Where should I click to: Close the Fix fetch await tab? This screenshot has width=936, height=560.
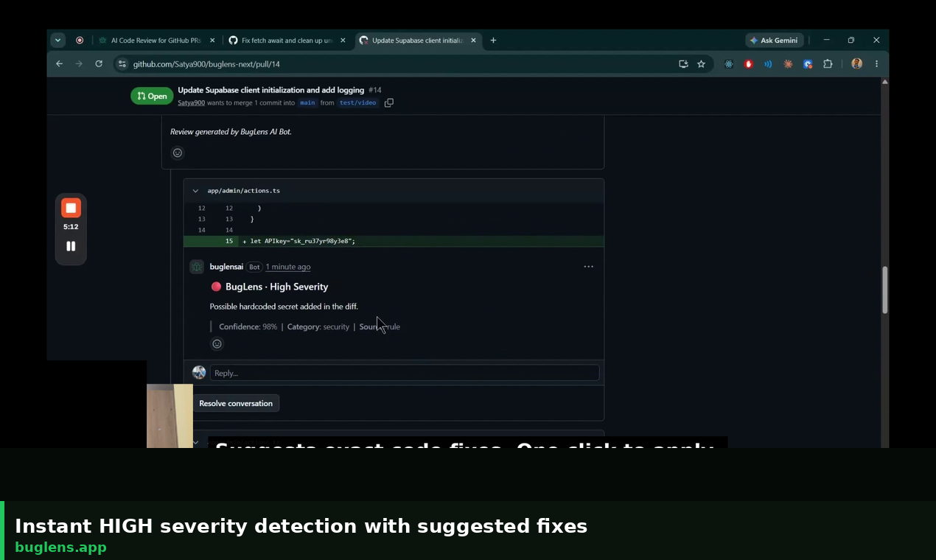point(343,41)
